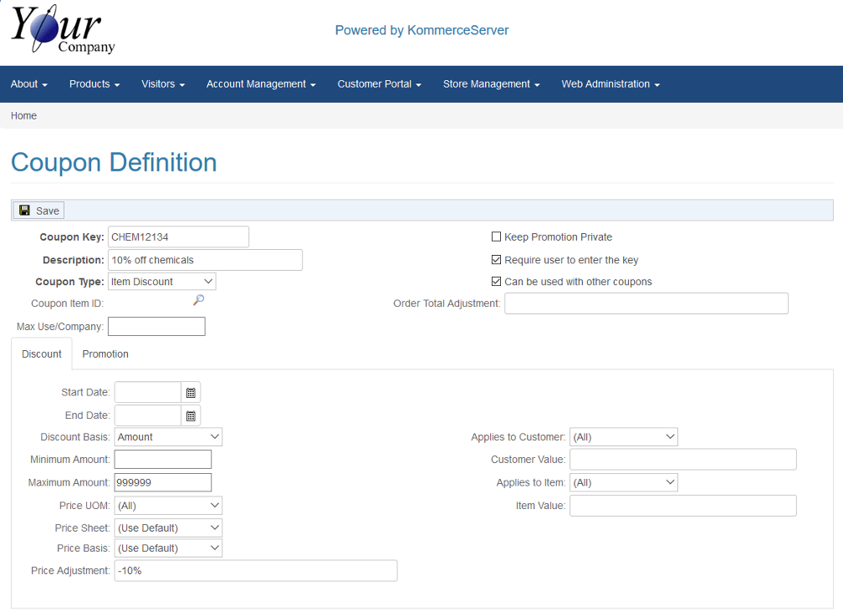Click the Price Adjustment input field

click(x=255, y=571)
